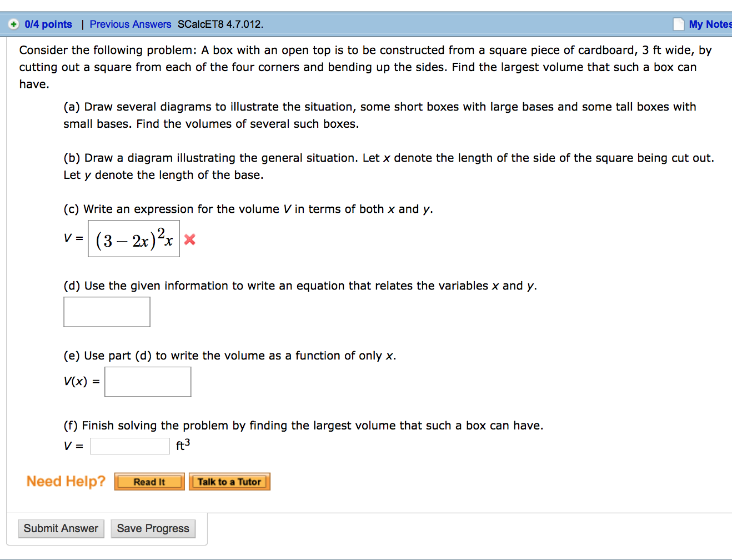Open the My Notes link
This screenshot has height=560, width=732.
click(x=714, y=24)
